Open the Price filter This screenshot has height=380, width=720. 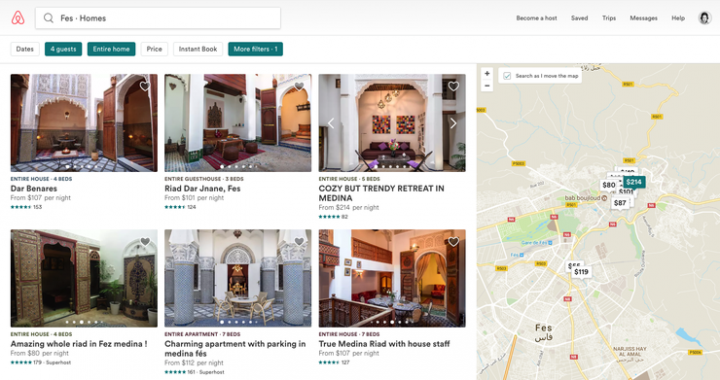point(154,49)
